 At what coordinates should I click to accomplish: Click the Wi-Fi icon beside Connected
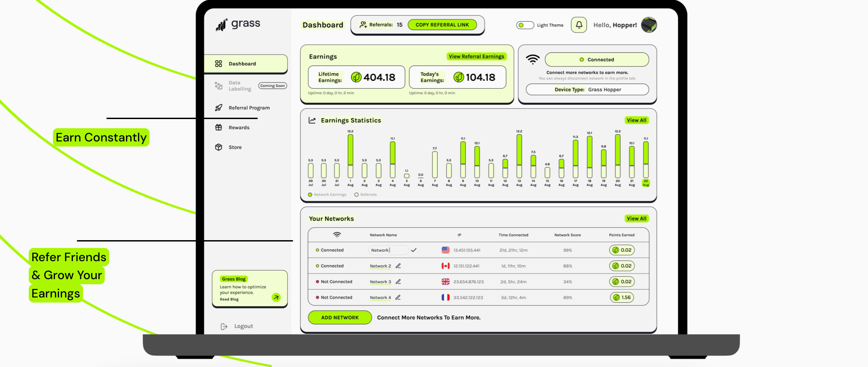coord(532,60)
